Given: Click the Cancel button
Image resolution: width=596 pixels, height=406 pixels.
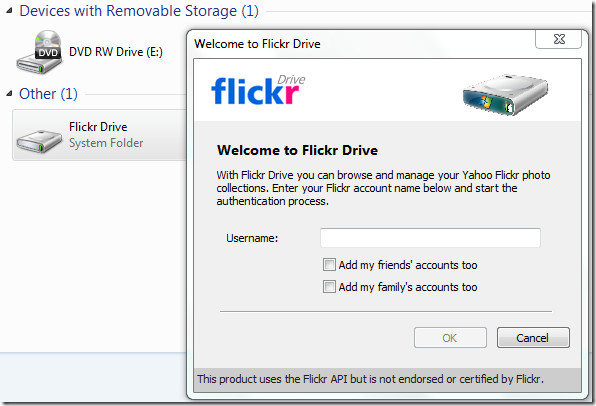Looking at the screenshot, I should 533,338.
